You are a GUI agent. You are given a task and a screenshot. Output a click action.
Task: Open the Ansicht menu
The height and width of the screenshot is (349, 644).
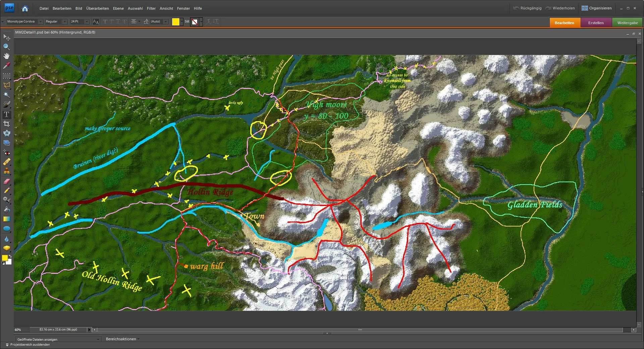tap(166, 8)
